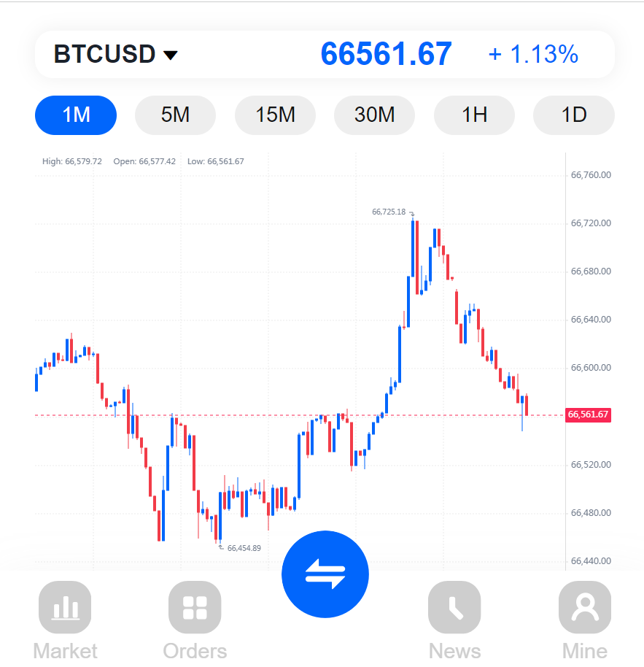Open the News icon
644x667 pixels.
[454, 607]
